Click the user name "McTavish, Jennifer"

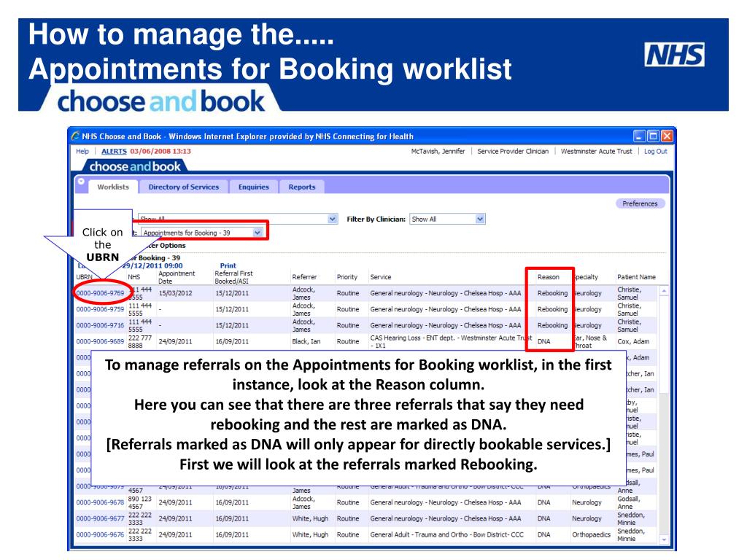(x=438, y=151)
